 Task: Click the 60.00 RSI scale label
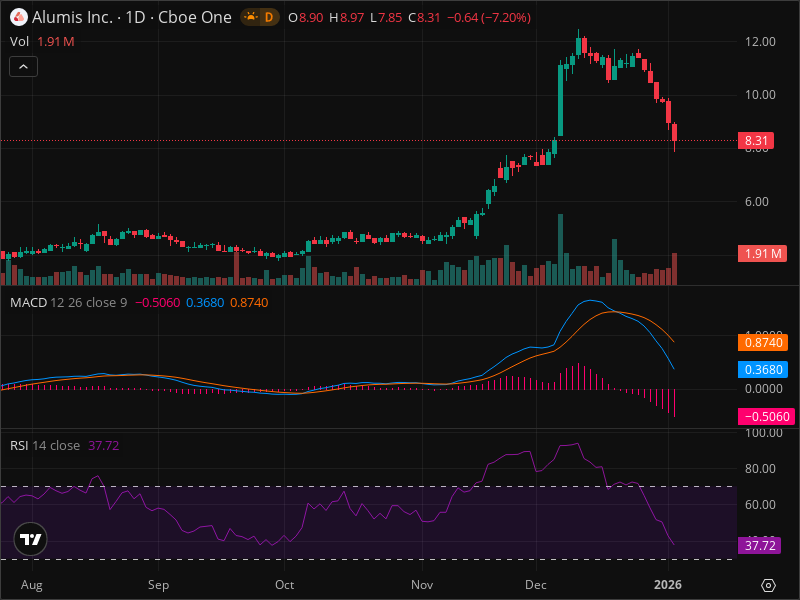point(760,505)
